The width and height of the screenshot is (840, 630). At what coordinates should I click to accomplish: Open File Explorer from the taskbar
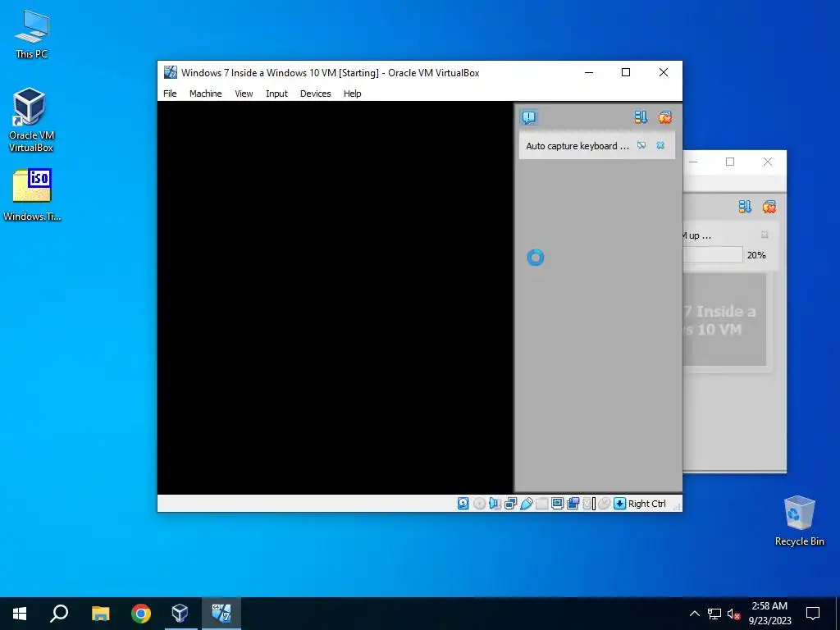(100, 614)
